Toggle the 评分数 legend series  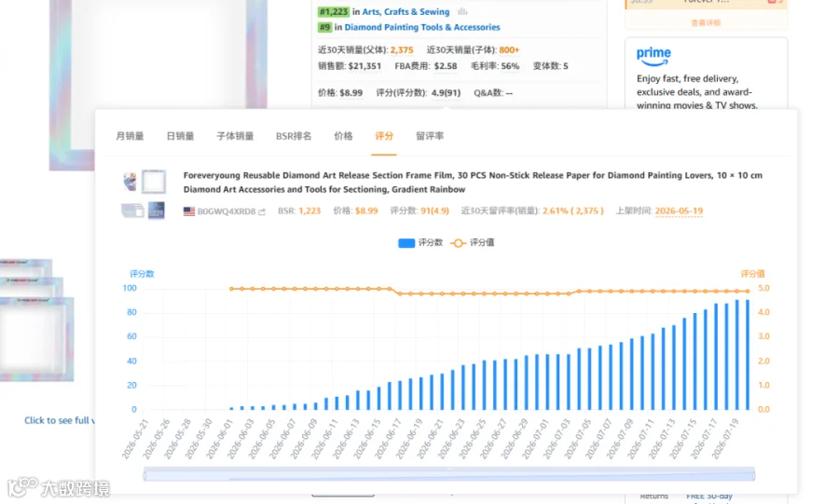pos(420,242)
